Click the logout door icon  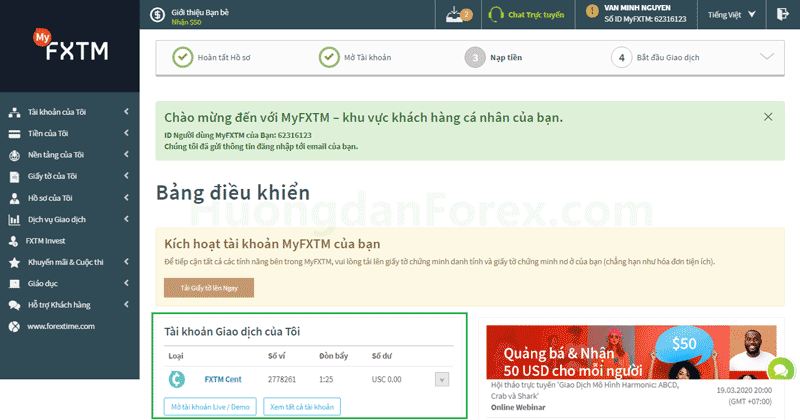pyautogui.click(x=782, y=14)
